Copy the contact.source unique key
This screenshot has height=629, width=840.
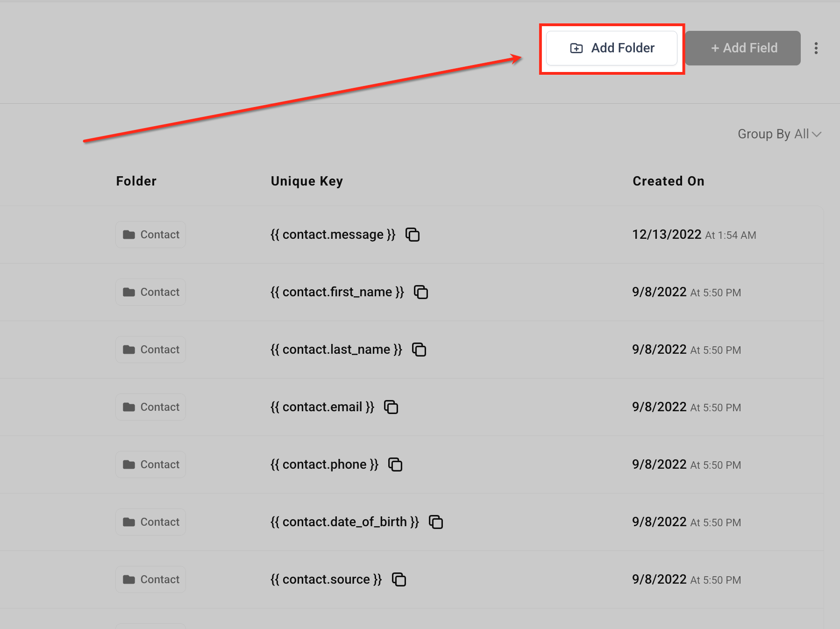click(399, 579)
